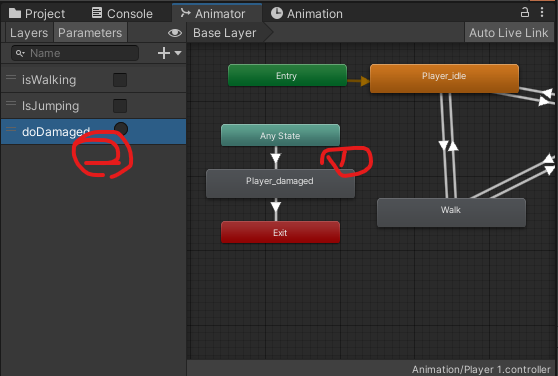
Task: Select transition from Player_damaged to Exit
Action: pyautogui.click(x=276, y=207)
